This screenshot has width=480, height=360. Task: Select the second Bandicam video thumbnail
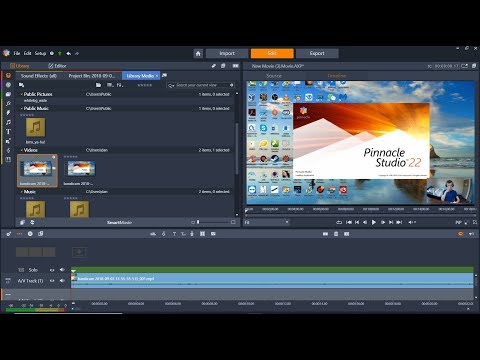tap(81, 168)
